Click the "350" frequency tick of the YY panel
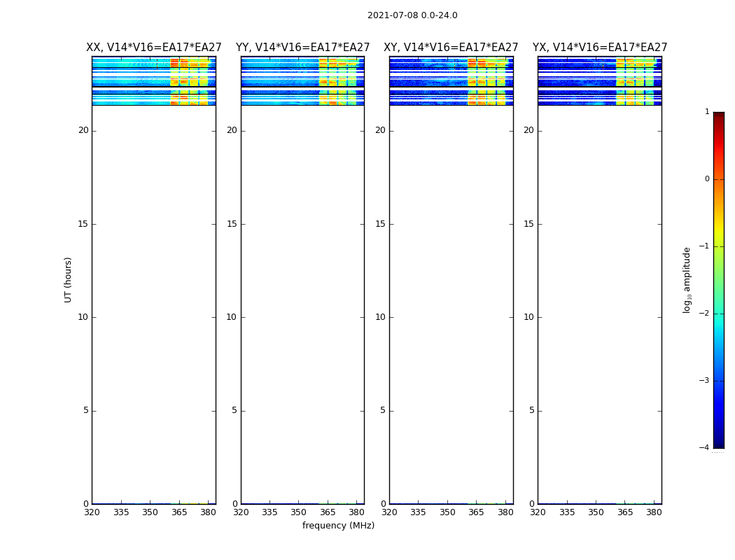 click(x=299, y=512)
